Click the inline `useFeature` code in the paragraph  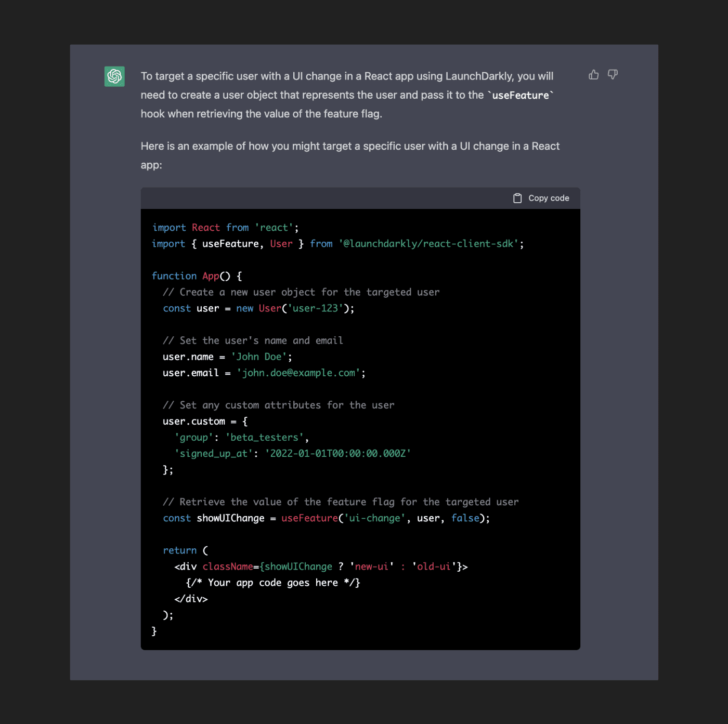click(x=521, y=95)
